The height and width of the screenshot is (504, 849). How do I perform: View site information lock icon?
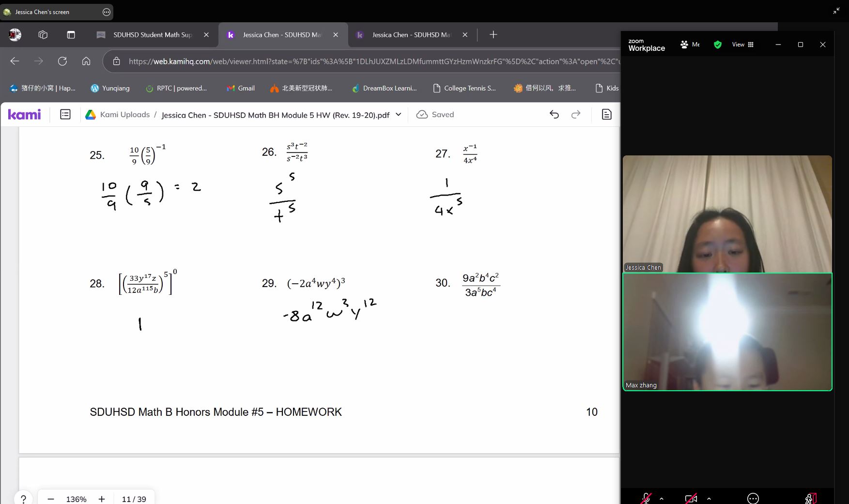coord(117,61)
